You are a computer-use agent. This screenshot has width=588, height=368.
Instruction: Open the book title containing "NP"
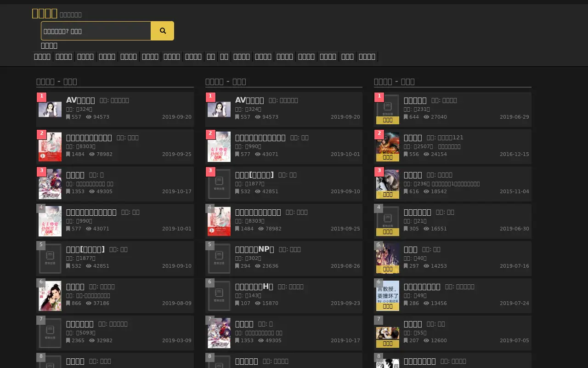(x=254, y=249)
